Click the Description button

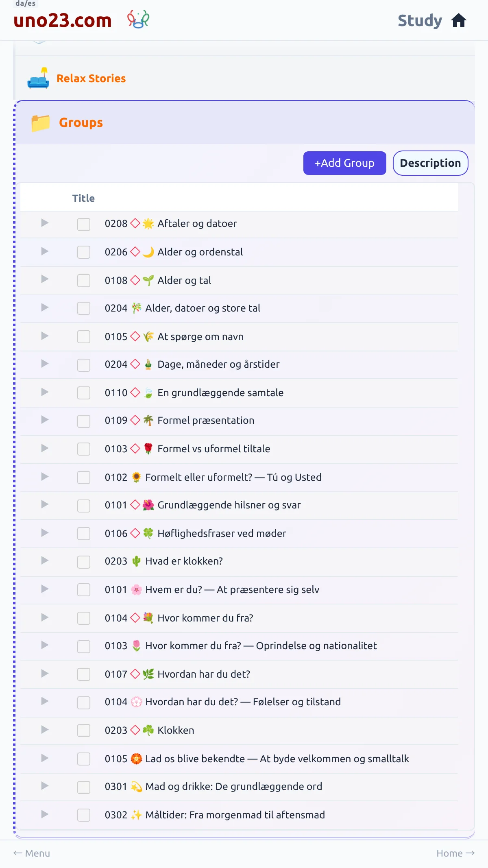[x=430, y=163]
